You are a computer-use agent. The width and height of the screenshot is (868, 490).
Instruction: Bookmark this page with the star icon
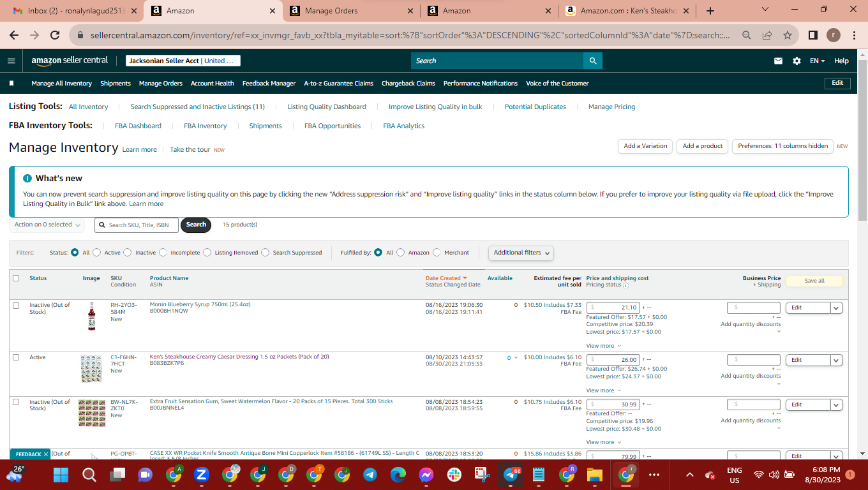coord(788,35)
